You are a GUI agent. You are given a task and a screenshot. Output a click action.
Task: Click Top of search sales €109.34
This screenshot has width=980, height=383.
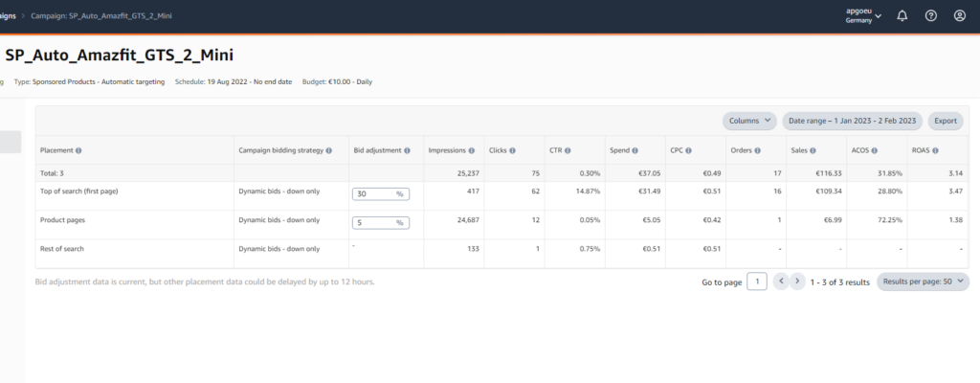[x=831, y=191]
